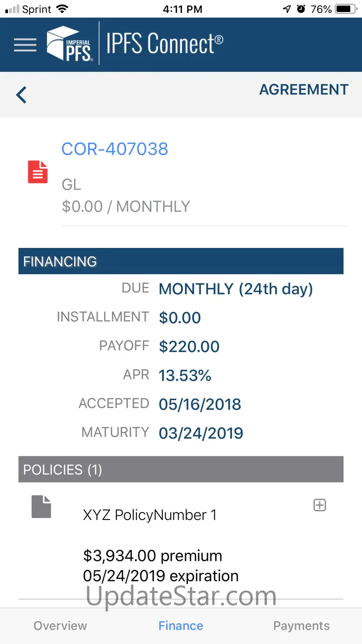Switch to the Overview tab
The height and width of the screenshot is (644, 362).
(60, 625)
